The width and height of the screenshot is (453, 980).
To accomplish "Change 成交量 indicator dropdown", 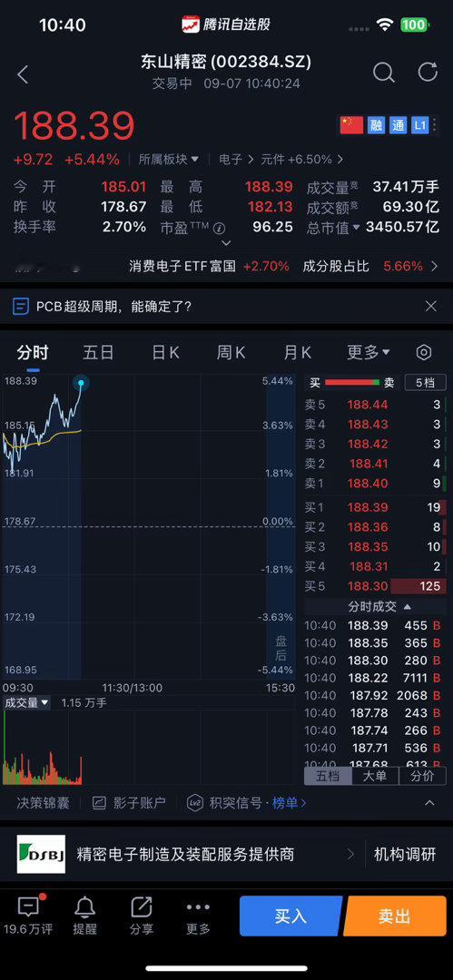I will tap(26, 703).
